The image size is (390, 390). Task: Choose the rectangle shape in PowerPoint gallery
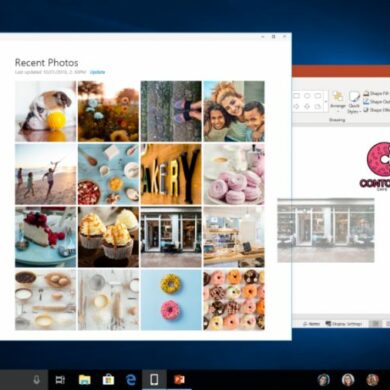point(296,96)
